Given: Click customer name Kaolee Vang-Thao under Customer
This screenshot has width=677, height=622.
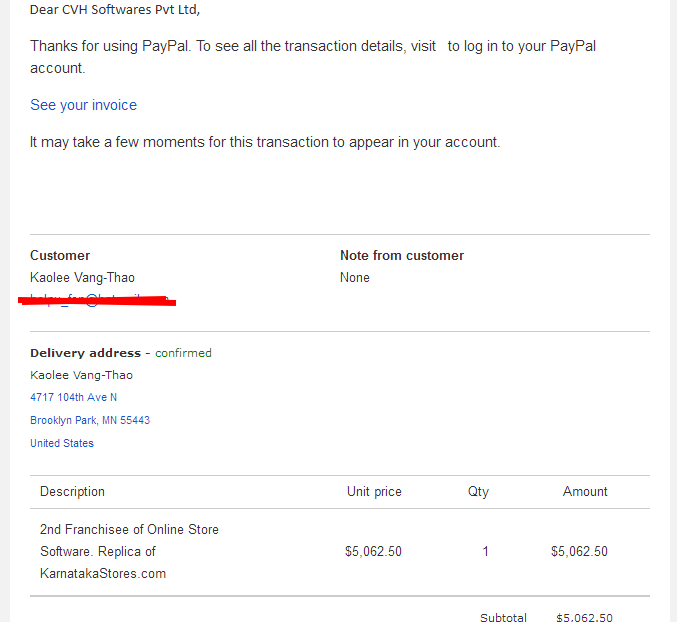Looking at the screenshot, I should [x=82, y=277].
